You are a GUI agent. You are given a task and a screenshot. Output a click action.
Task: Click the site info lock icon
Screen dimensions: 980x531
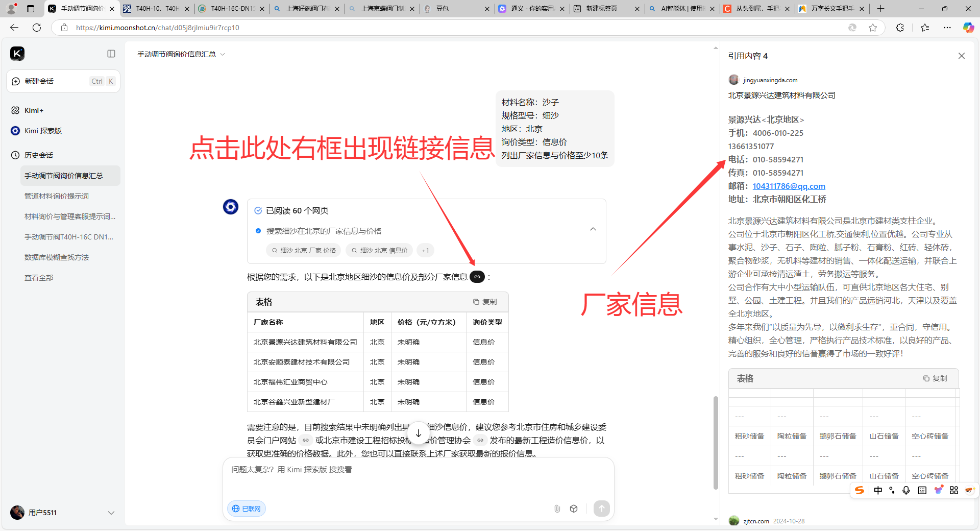[x=64, y=28]
